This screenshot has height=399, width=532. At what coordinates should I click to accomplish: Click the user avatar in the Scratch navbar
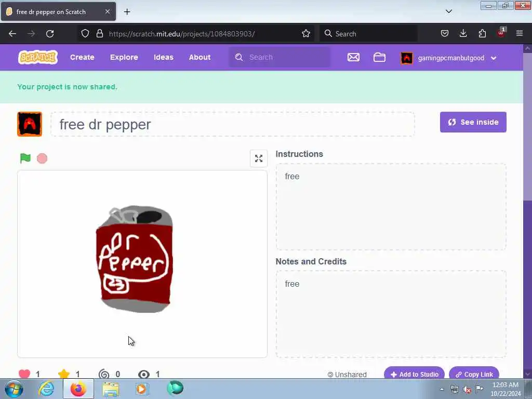click(x=406, y=58)
